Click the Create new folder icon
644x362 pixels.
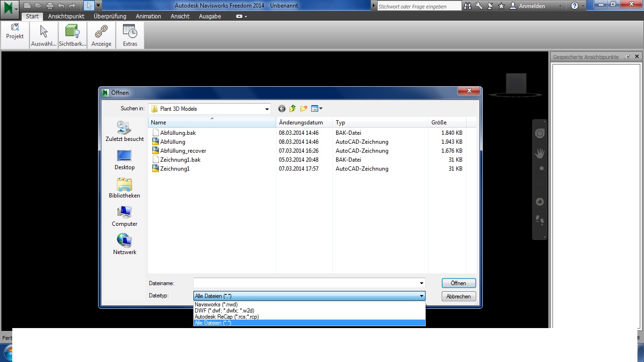click(x=304, y=108)
